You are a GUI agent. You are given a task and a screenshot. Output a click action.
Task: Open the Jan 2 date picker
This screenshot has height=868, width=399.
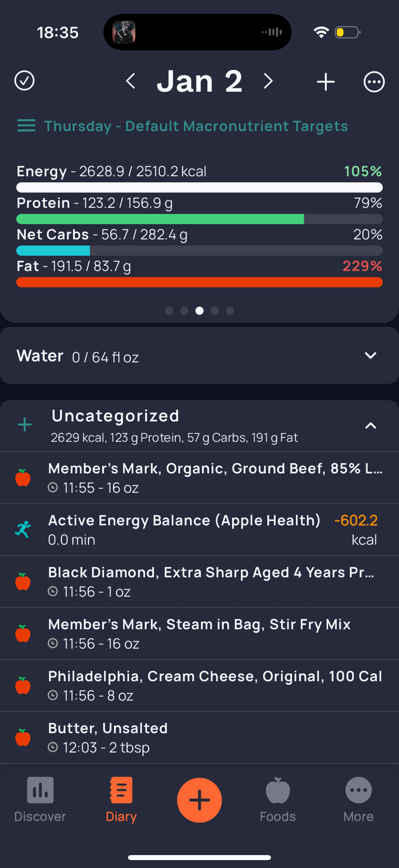point(199,81)
